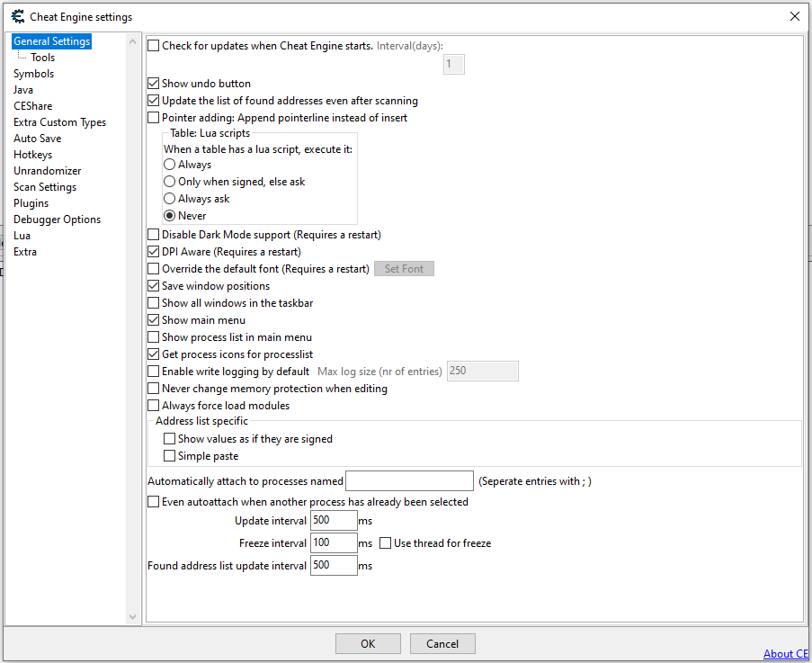Open the Tools settings page
Viewport: 812px width, 663px height.
[42, 58]
